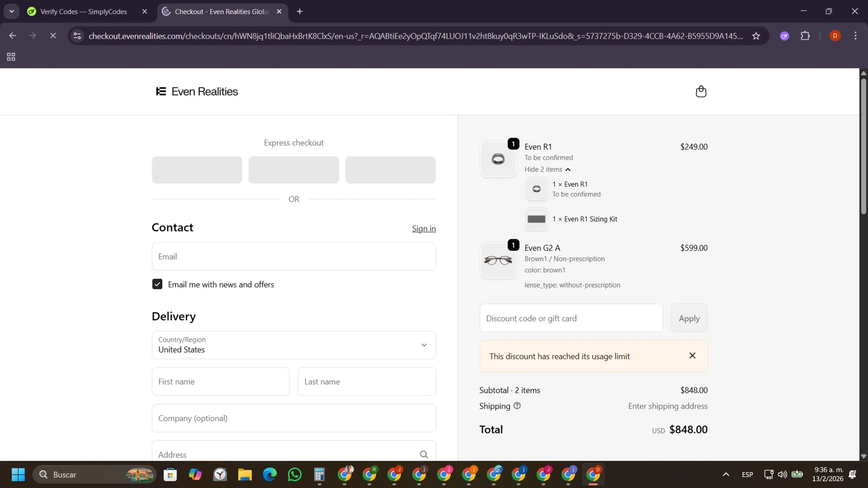Screen dimensions: 868x488
Task: Click the $599.00 Even G2 A price
Action: click(694, 248)
